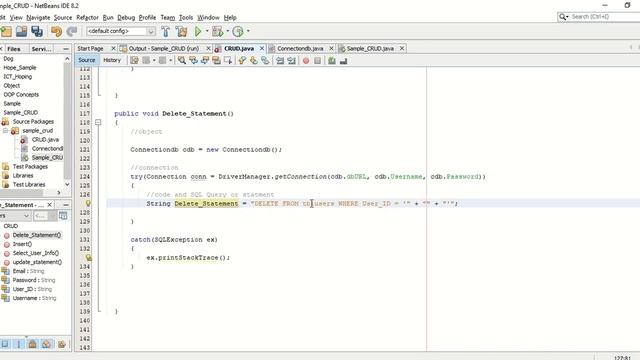Toggle Highlight Search in editor toolbar

click(216, 60)
